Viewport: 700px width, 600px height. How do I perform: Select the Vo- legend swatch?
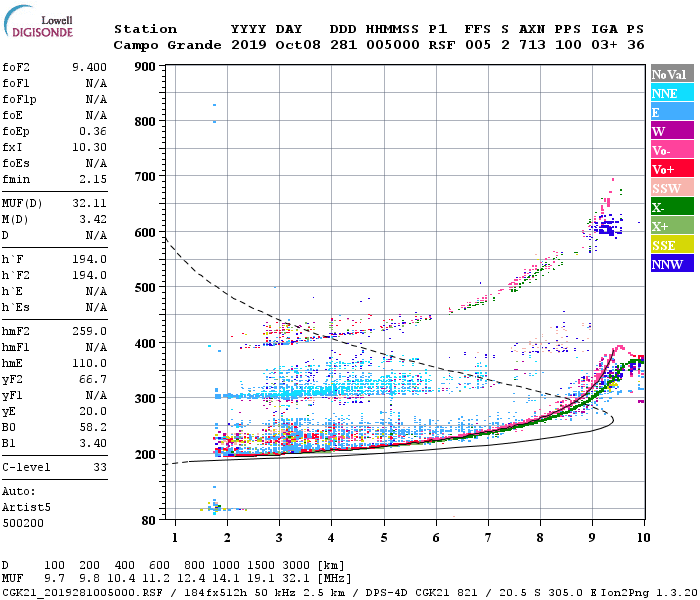672,150
